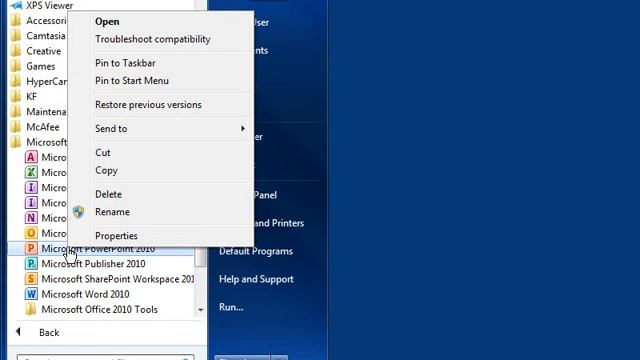
Task: Choose Open from the context menu
Action: [x=107, y=22]
